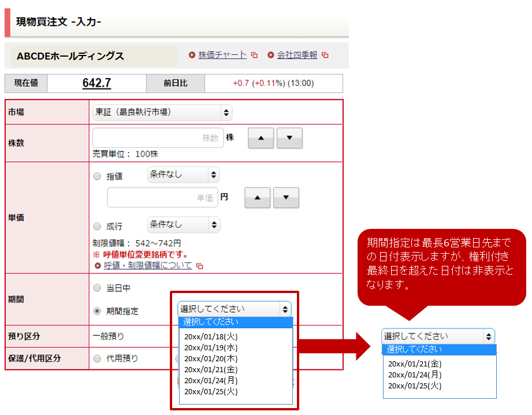Click the new-window icon after 呼値・制限値幅について
The height and width of the screenshot is (415, 532).
click(x=200, y=266)
